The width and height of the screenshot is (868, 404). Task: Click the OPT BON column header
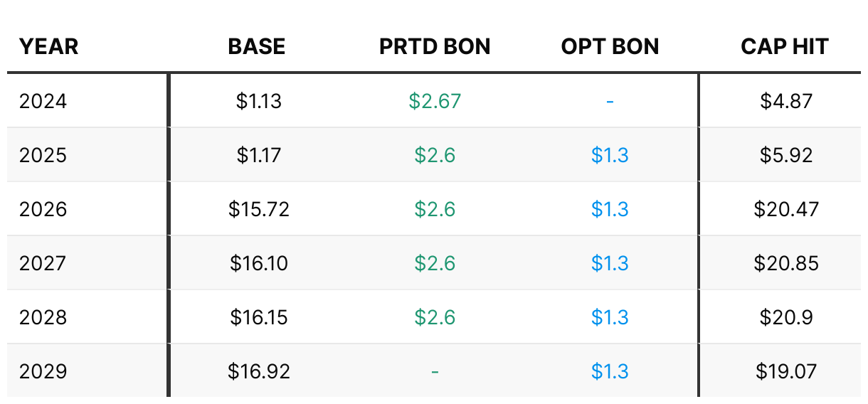tap(610, 47)
